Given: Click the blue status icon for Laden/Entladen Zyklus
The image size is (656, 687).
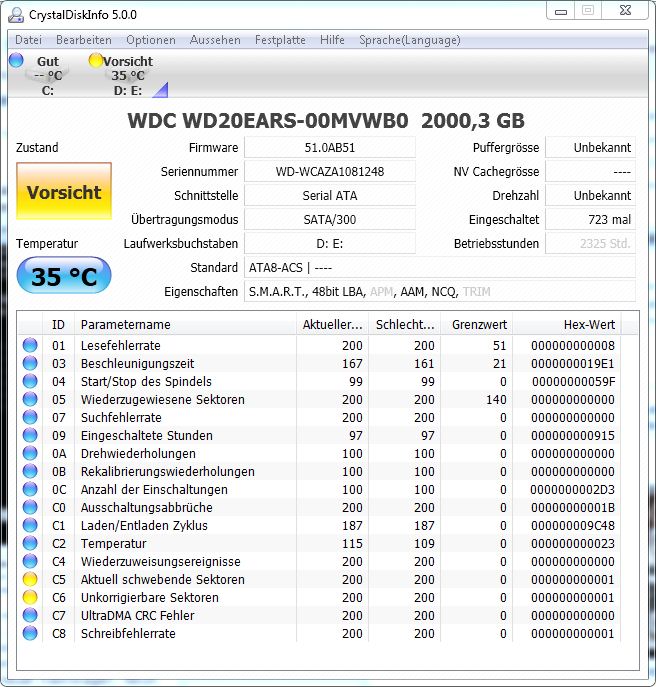Looking at the screenshot, I should coord(30,525).
